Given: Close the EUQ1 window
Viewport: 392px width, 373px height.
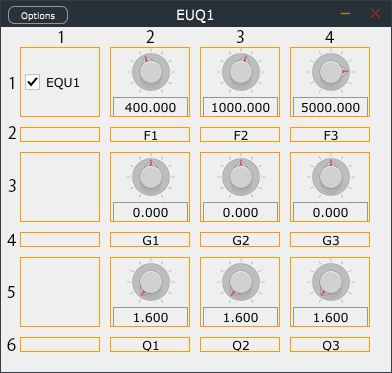Looking at the screenshot, I should pyautogui.click(x=376, y=14).
